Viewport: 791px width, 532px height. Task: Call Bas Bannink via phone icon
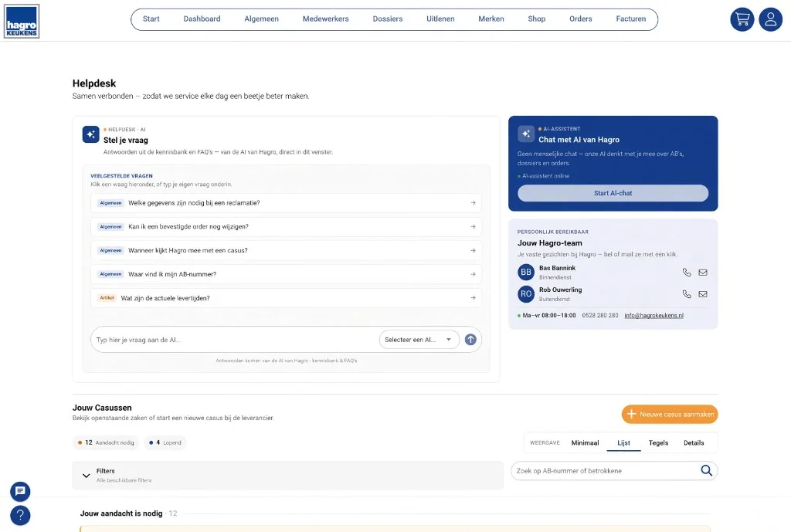[687, 273]
